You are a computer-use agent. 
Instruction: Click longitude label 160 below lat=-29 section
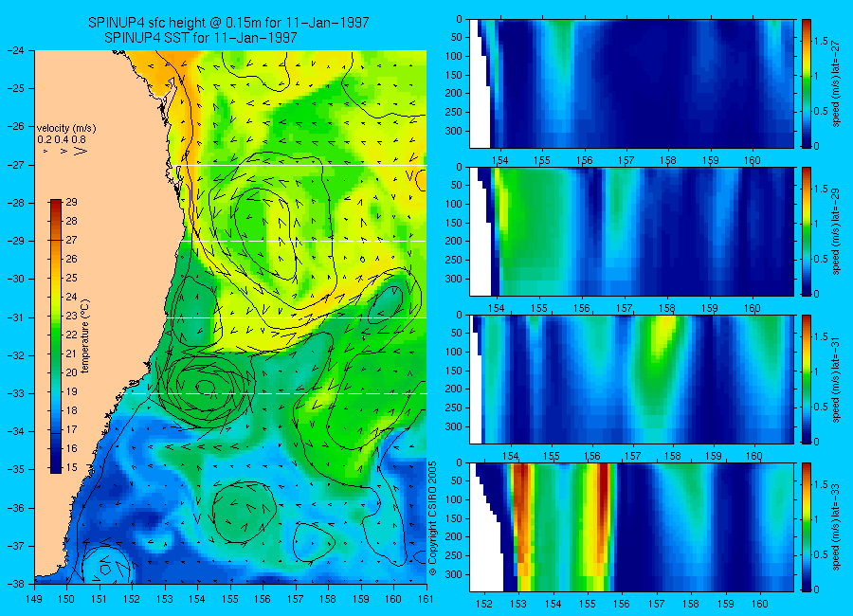pos(753,308)
